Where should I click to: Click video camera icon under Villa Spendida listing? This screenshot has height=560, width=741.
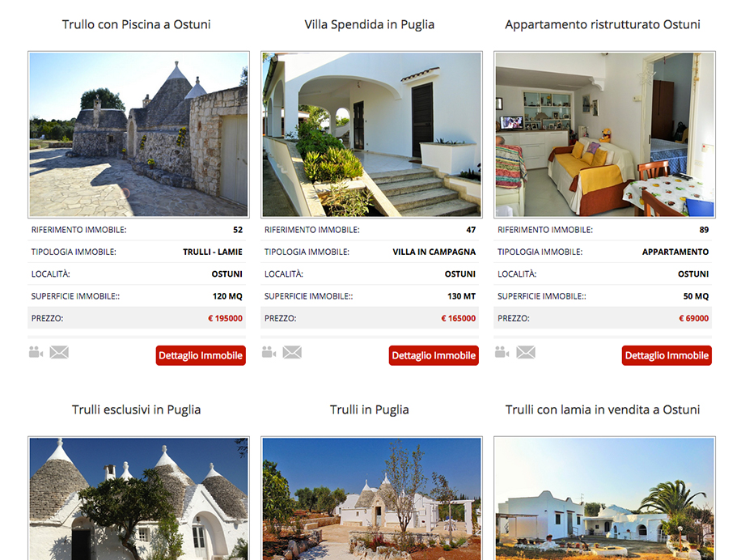[x=269, y=352]
